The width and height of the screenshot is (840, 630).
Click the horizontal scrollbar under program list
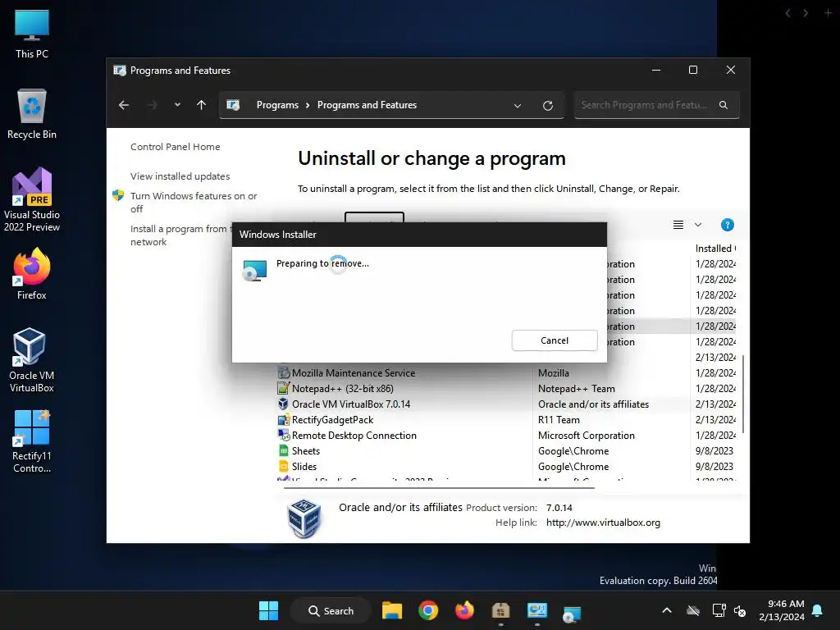[x=439, y=488]
